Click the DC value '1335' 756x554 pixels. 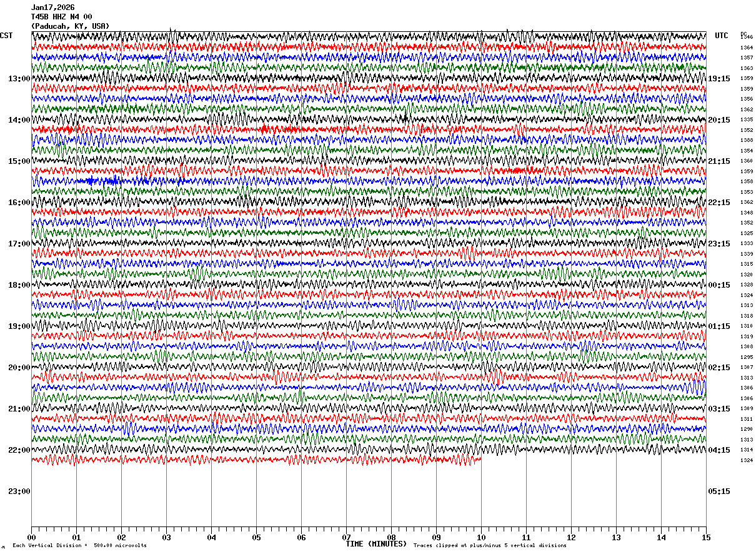[747, 119]
